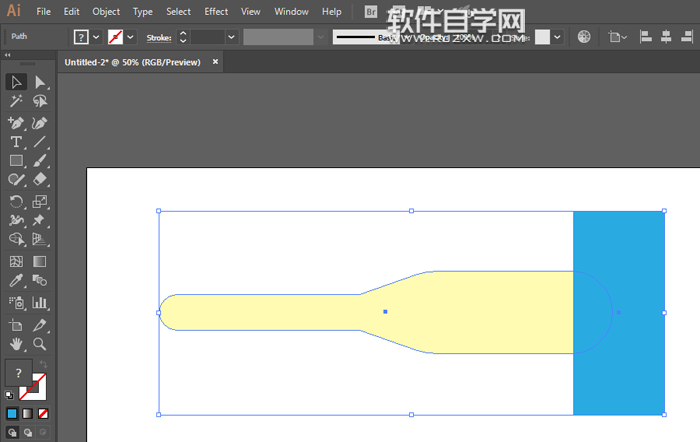Click the Stroke panel link
The image size is (700, 442).
coord(159,37)
